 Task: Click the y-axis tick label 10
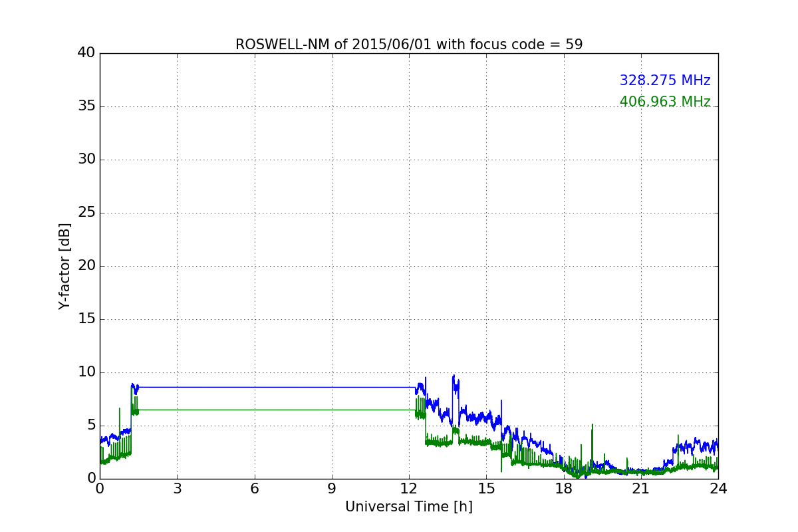coord(86,372)
